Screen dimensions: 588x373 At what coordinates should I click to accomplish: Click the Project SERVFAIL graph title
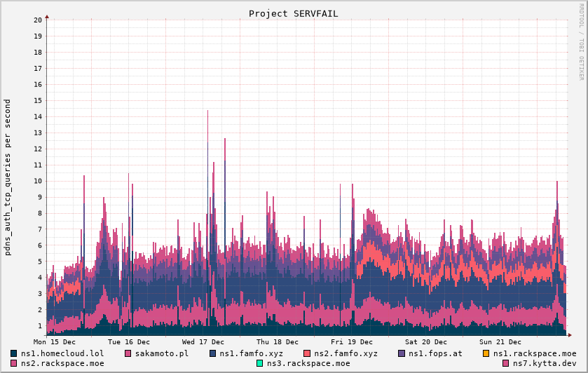click(293, 13)
